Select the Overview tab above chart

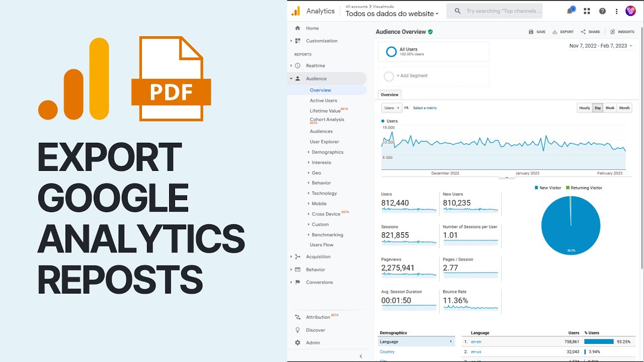coord(389,95)
